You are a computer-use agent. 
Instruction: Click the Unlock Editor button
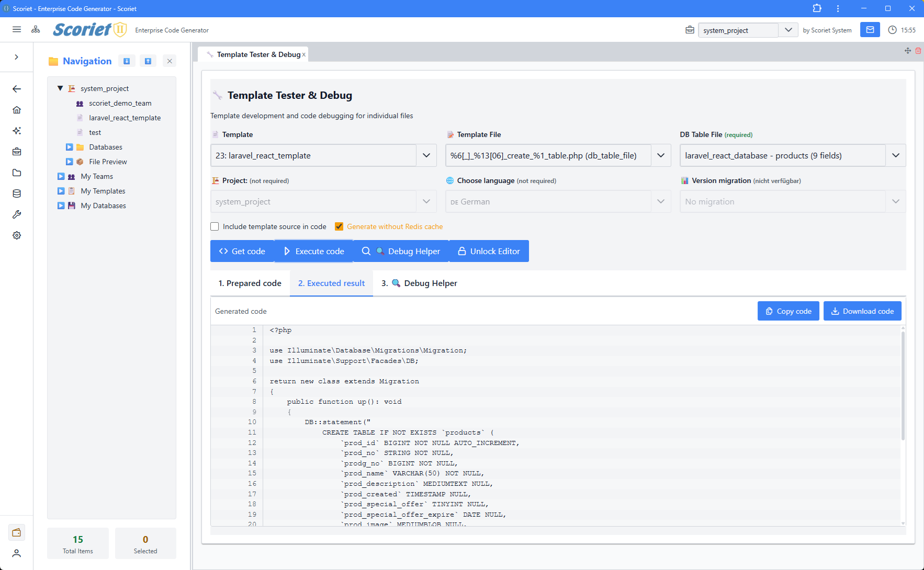489,251
